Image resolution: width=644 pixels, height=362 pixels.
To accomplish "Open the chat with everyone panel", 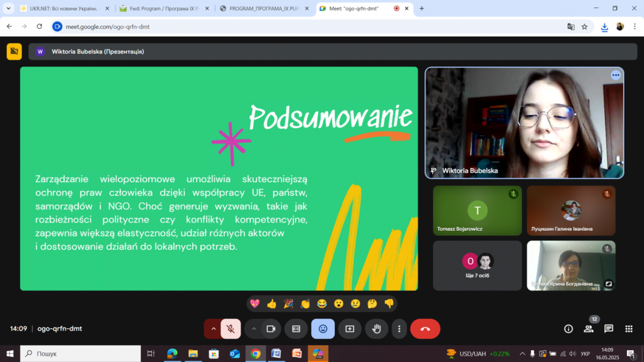I will click(609, 329).
